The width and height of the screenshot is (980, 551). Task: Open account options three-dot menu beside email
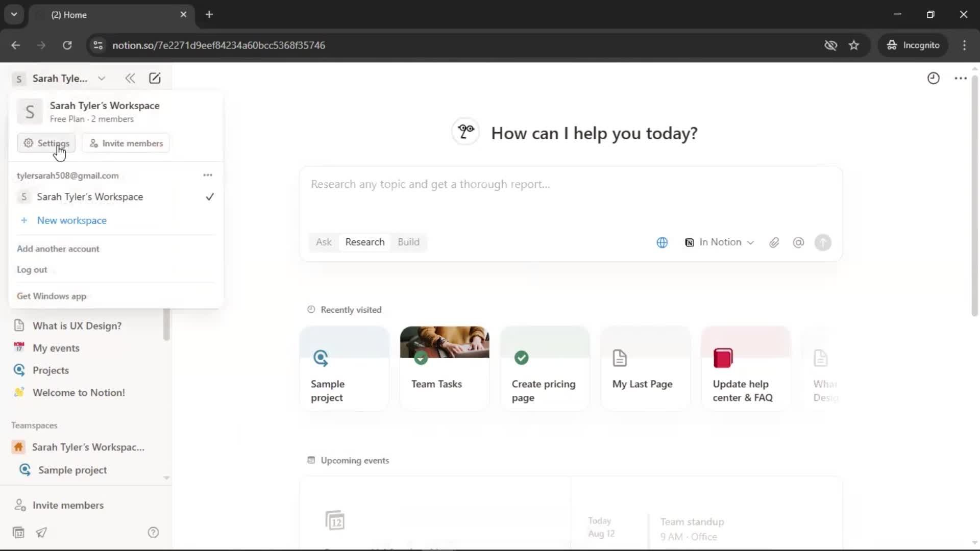click(x=208, y=175)
